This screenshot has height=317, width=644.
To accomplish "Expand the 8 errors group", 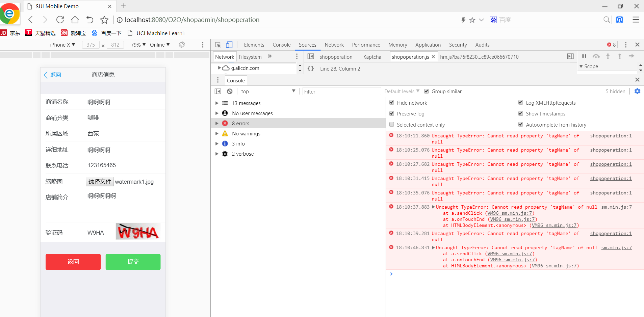I will (x=217, y=124).
